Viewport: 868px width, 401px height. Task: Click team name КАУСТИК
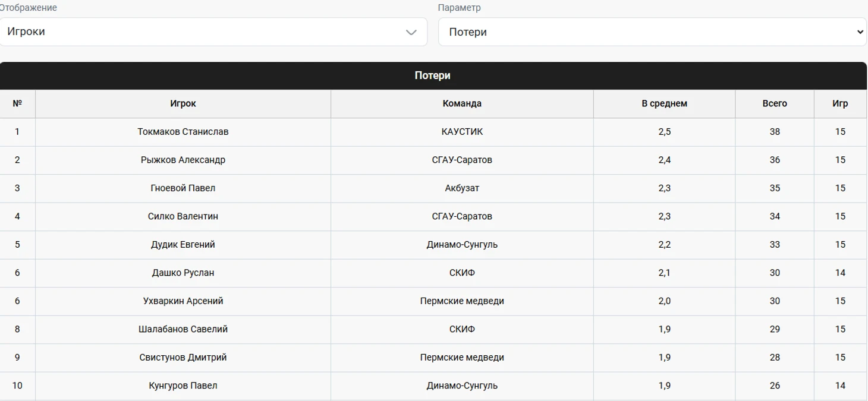click(x=462, y=132)
